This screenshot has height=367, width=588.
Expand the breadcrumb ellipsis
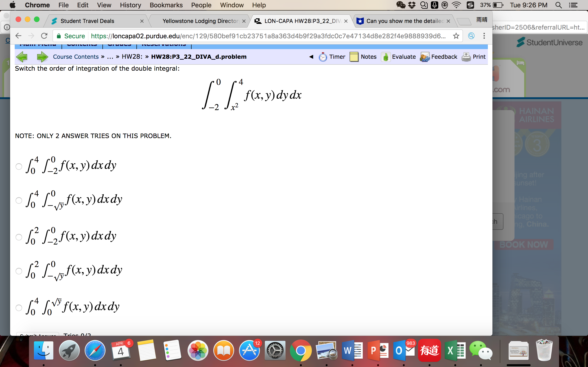pyautogui.click(x=110, y=57)
